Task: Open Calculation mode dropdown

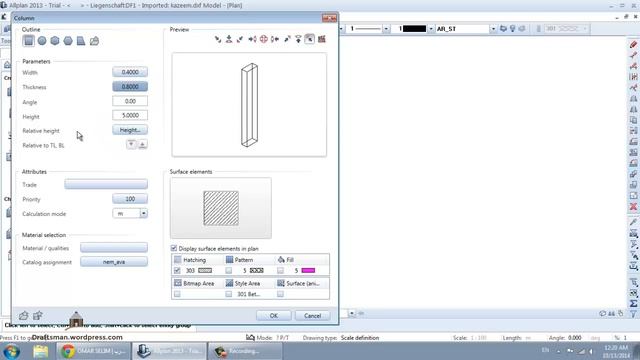Action: tap(144, 213)
